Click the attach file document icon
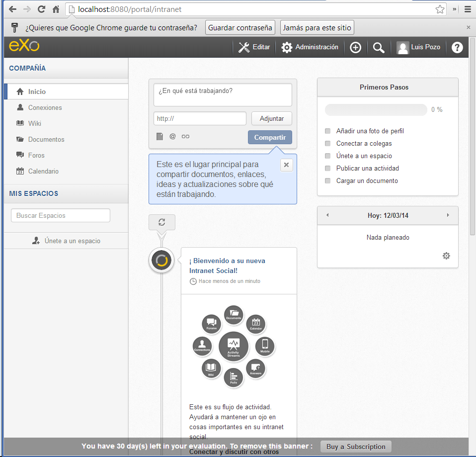Viewport: 476px width, 457px height. [159, 136]
